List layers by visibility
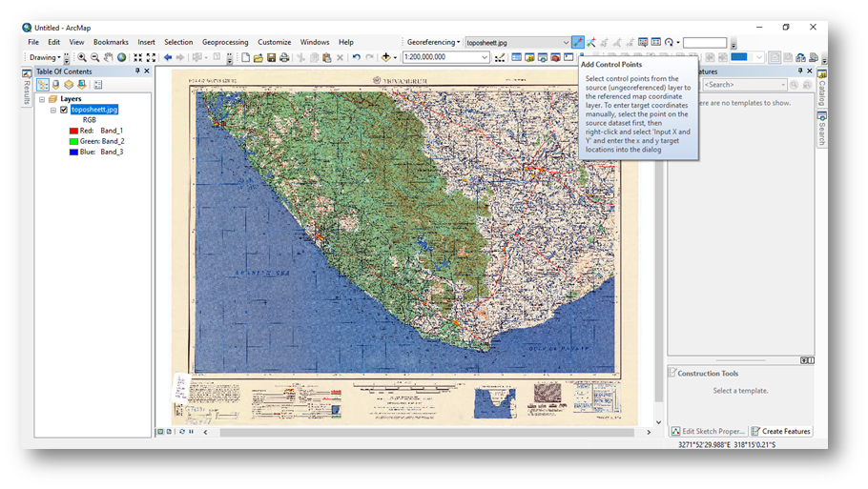The height and width of the screenshot is (489, 868). pos(69,85)
